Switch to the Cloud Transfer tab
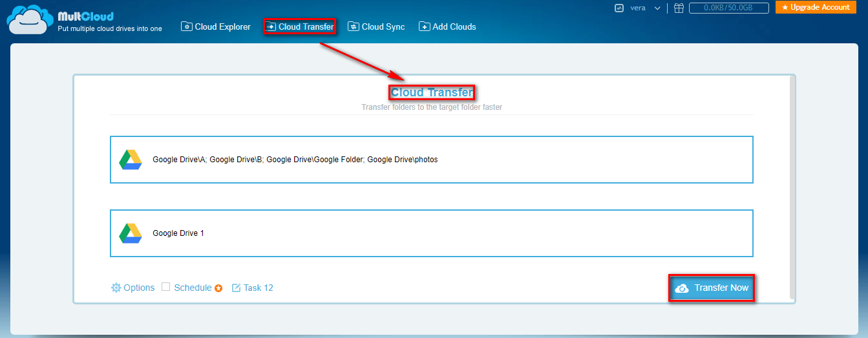 pos(300,26)
